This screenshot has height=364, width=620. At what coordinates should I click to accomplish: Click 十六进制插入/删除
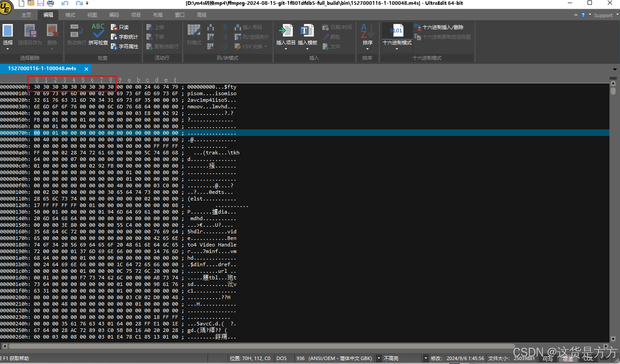439,27
